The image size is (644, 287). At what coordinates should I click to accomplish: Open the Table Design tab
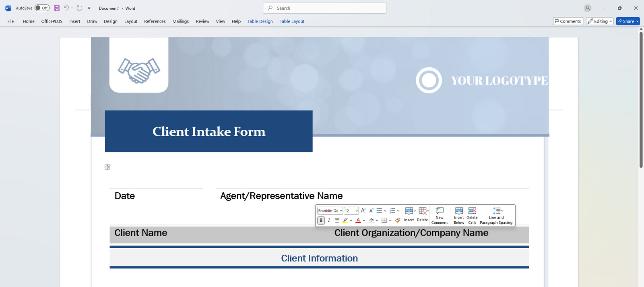(x=260, y=21)
